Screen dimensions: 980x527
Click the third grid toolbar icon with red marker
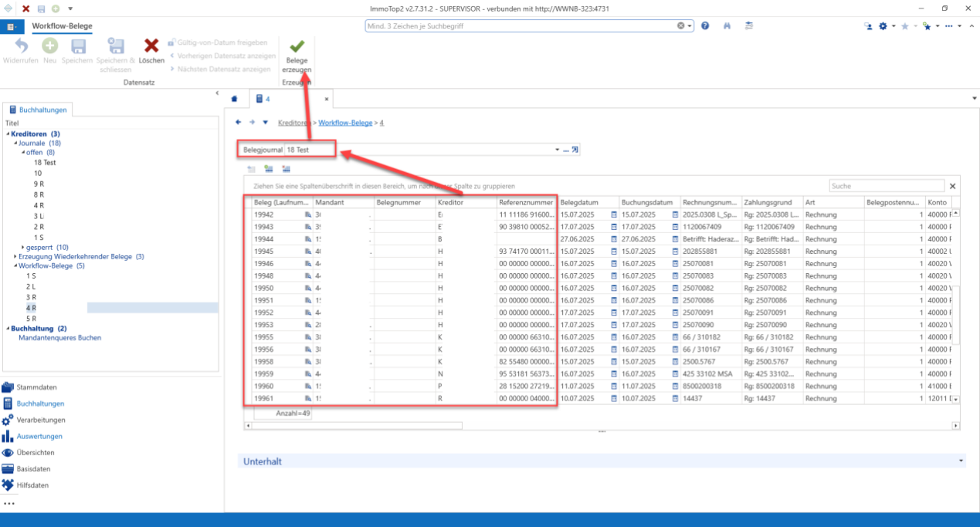(x=286, y=168)
